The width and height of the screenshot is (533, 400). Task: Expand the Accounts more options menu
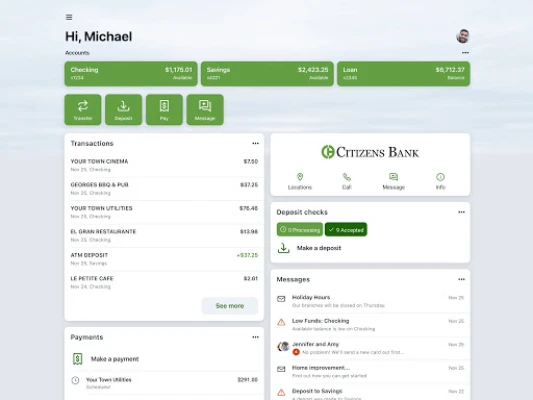[465, 53]
